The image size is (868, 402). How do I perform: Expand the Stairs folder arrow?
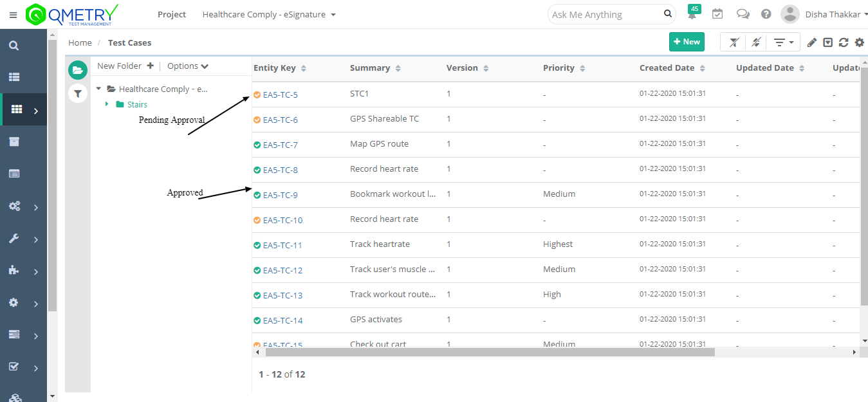pos(107,104)
